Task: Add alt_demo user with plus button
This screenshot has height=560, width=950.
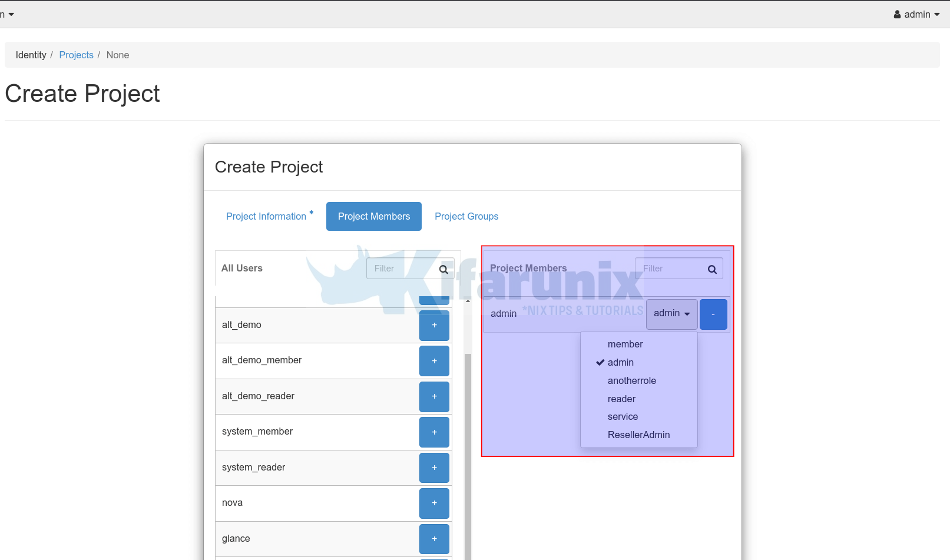Action: pyautogui.click(x=434, y=325)
